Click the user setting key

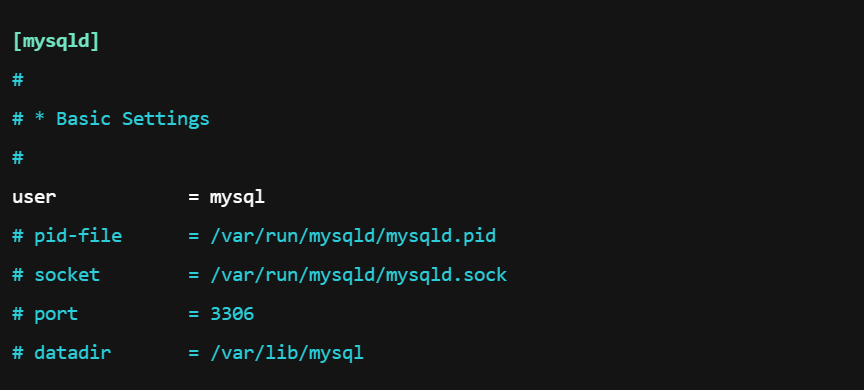click(34, 197)
